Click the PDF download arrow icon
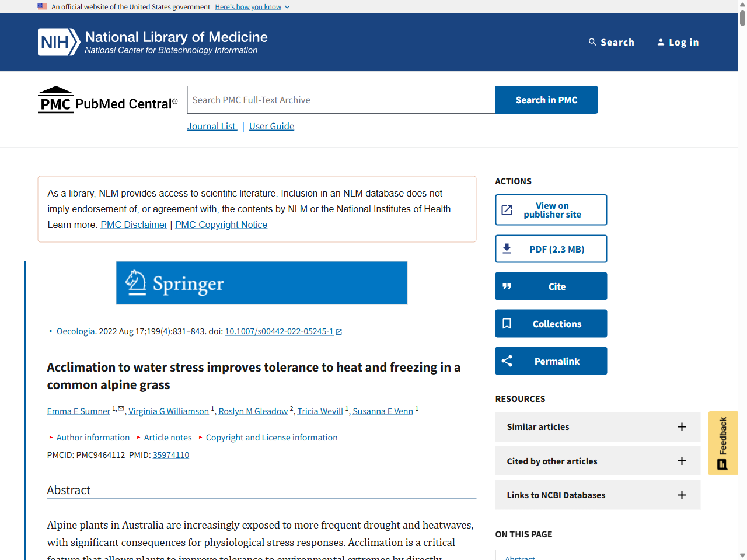 (x=507, y=249)
